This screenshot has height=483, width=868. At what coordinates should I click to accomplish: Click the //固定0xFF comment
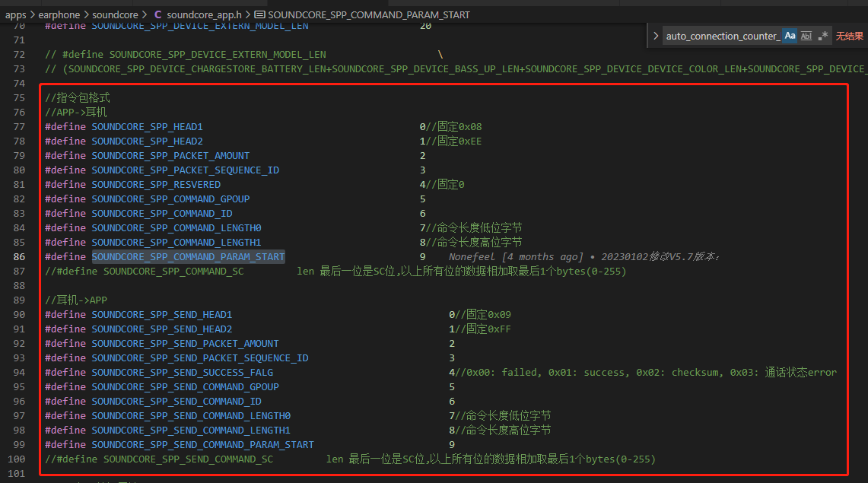click(x=483, y=329)
